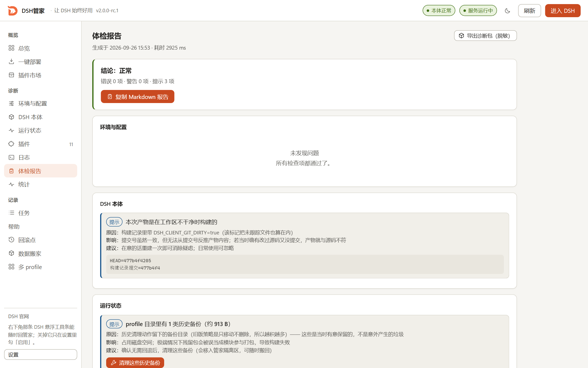
Task: Click the 刷新 refresh button
Action: coord(529,11)
